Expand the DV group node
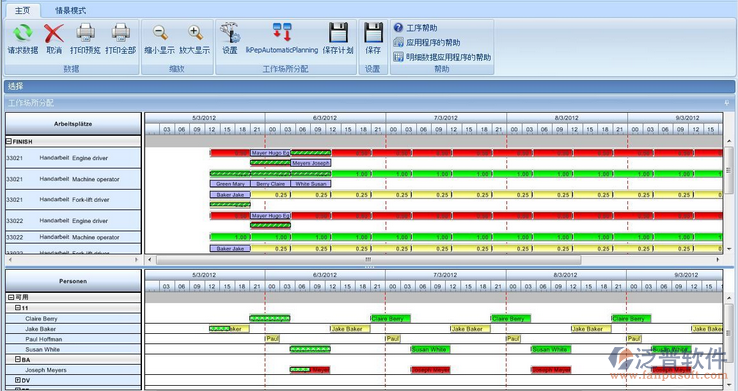Image resolution: width=738 pixels, height=391 pixels. [x=18, y=380]
